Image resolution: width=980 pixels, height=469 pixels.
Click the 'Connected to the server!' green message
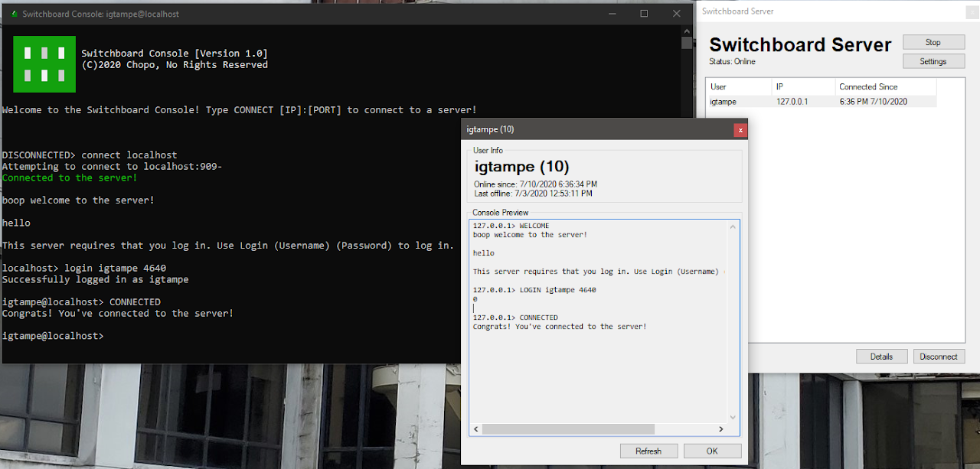tap(70, 178)
